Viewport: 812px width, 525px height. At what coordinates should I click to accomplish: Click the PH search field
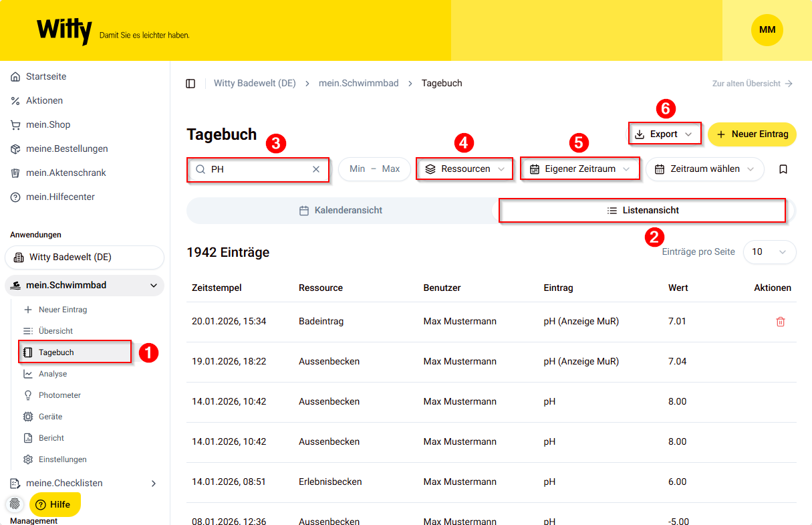point(258,169)
